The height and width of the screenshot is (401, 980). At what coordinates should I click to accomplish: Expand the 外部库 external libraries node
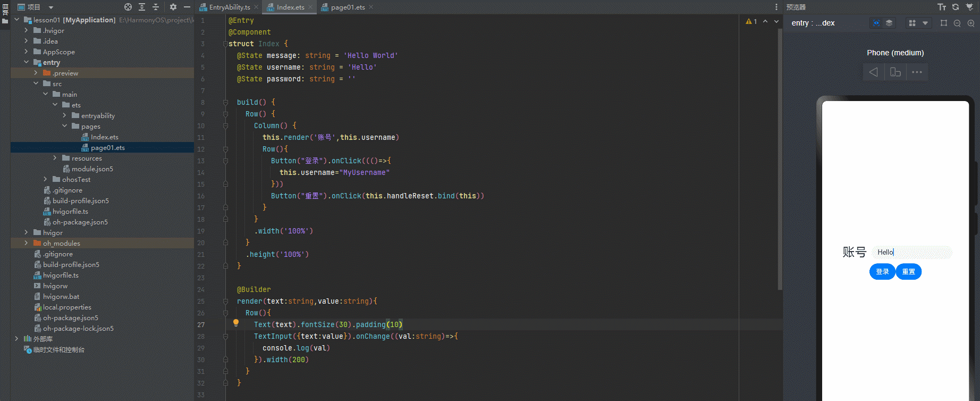coord(16,339)
